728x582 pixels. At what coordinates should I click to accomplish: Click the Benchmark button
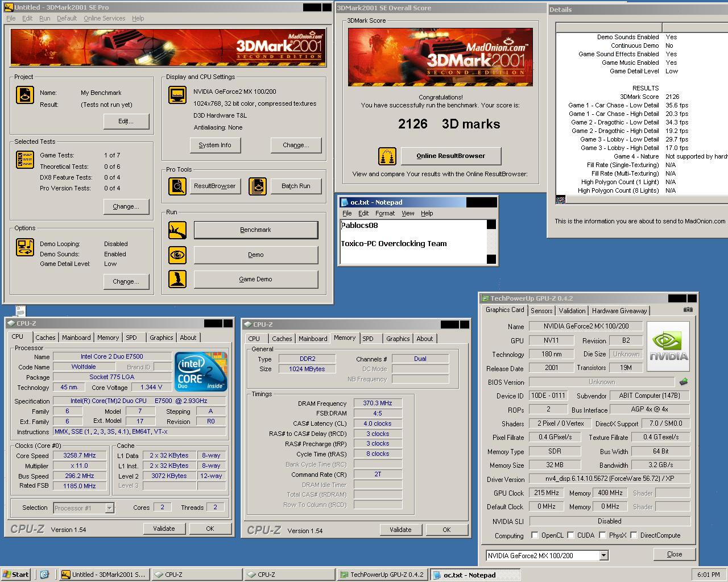256,230
